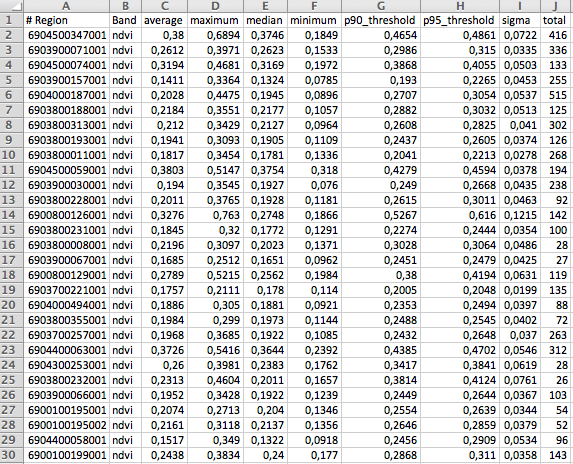Select median cell 0,3644
This screenshot has width=573, height=464.
(x=265, y=350)
